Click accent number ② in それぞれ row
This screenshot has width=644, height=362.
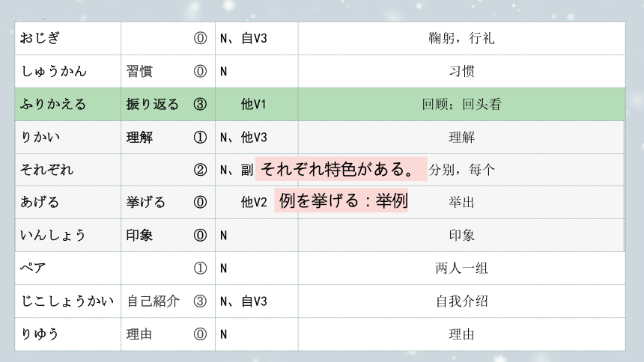pyautogui.click(x=200, y=170)
